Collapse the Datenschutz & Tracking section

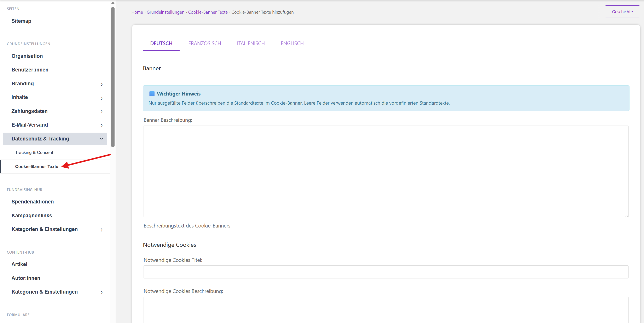coord(101,139)
